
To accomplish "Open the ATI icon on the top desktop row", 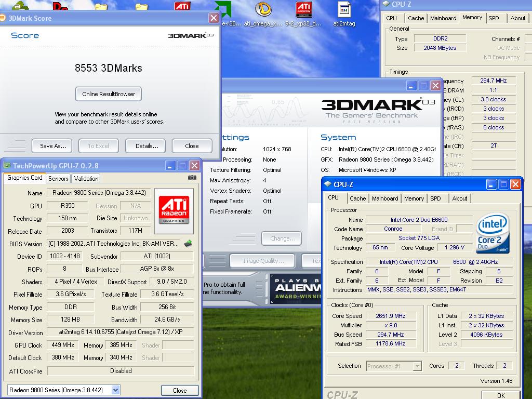I will [x=182, y=5].
